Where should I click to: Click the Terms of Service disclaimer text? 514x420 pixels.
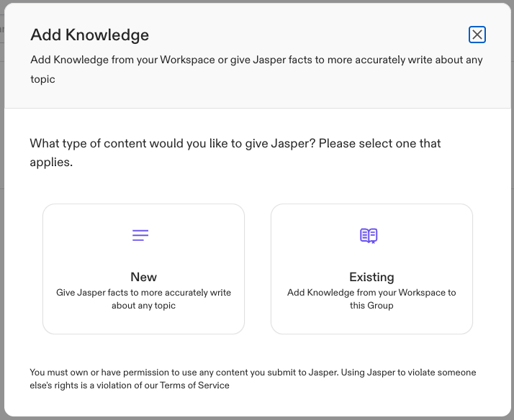point(253,379)
